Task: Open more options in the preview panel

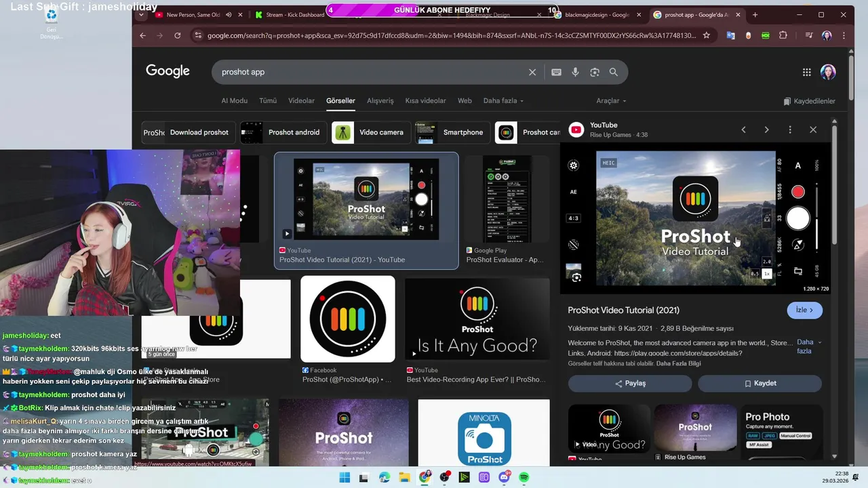Action: pos(790,129)
